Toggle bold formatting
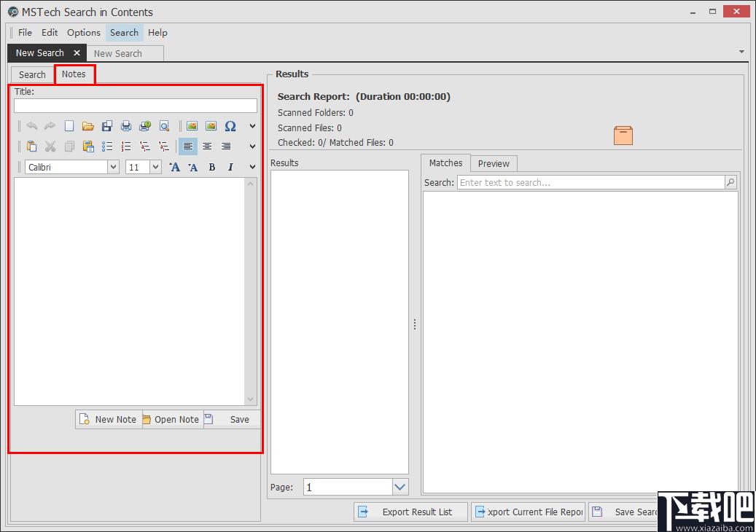The image size is (756, 532). pos(211,167)
